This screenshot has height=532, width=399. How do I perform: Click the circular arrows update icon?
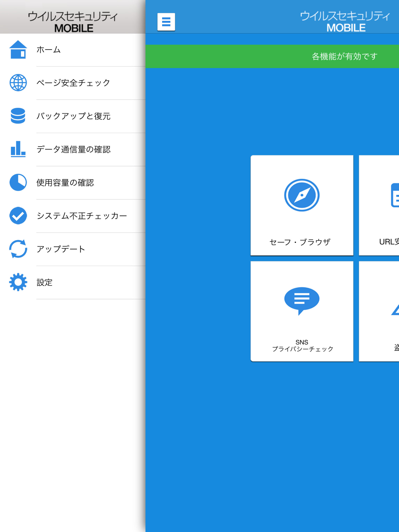point(18,249)
